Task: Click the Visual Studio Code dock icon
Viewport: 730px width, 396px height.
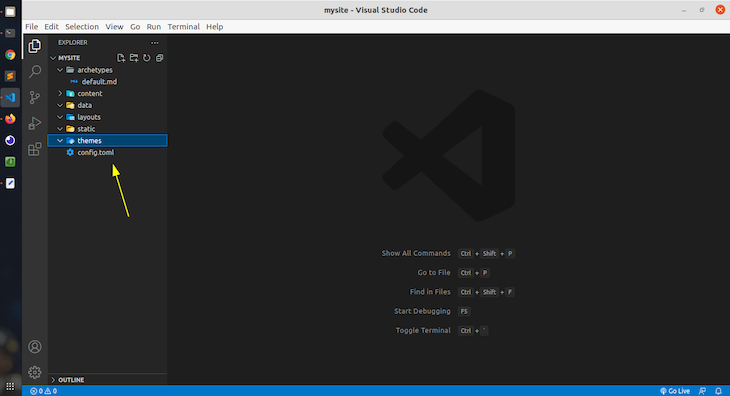Action: click(10, 97)
